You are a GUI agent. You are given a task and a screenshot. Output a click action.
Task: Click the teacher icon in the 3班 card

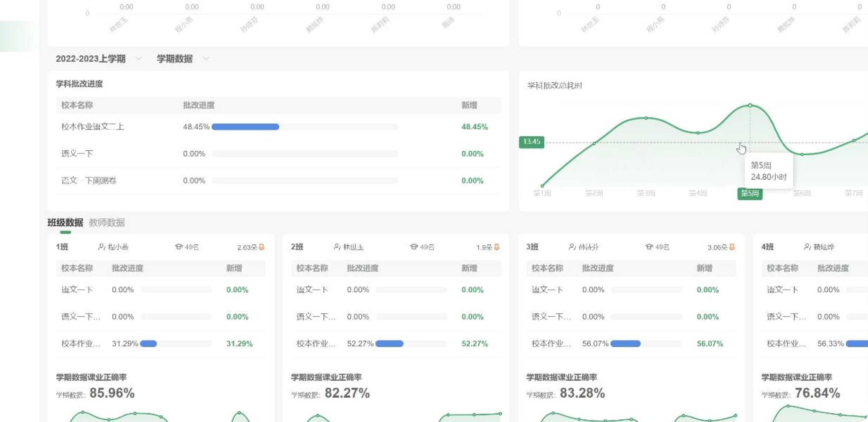coord(572,247)
